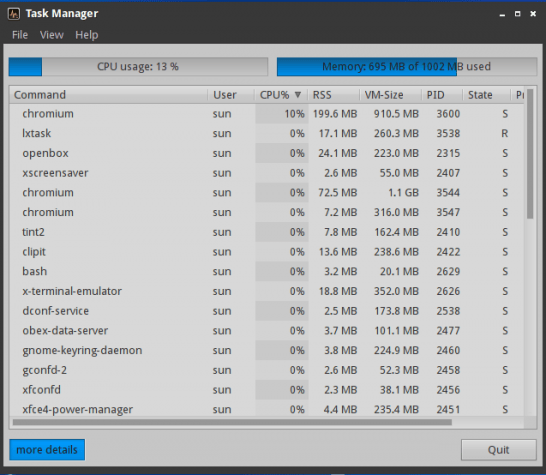Image resolution: width=546 pixels, height=475 pixels.
Task: Click the more details button
Action: coord(47,450)
